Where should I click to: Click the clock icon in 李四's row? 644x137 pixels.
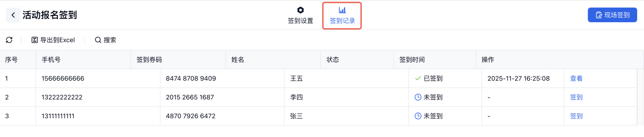pos(418,97)
